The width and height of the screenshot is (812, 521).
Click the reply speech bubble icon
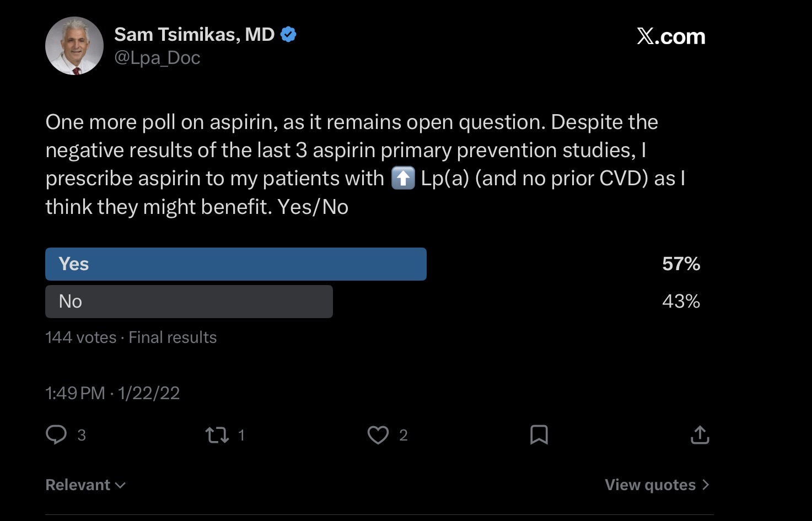click(x=56, y=435)
